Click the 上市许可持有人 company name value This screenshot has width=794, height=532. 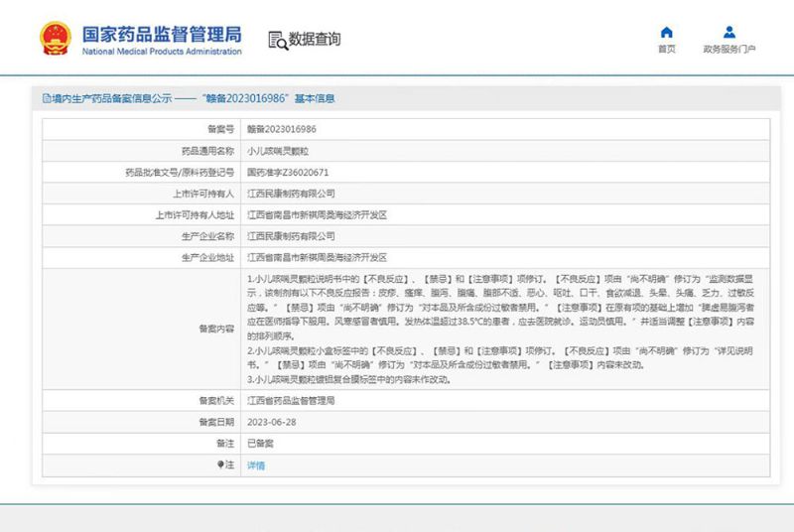point(291,194)
